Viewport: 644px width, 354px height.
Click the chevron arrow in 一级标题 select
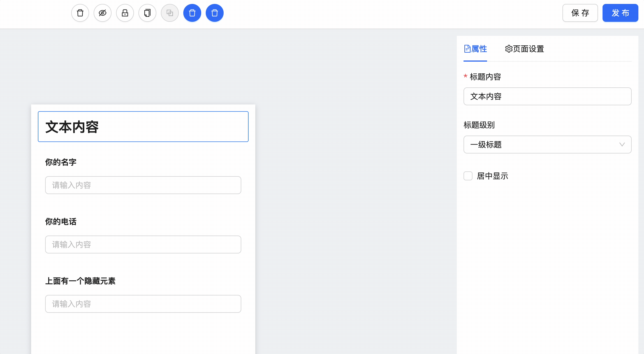622,145
